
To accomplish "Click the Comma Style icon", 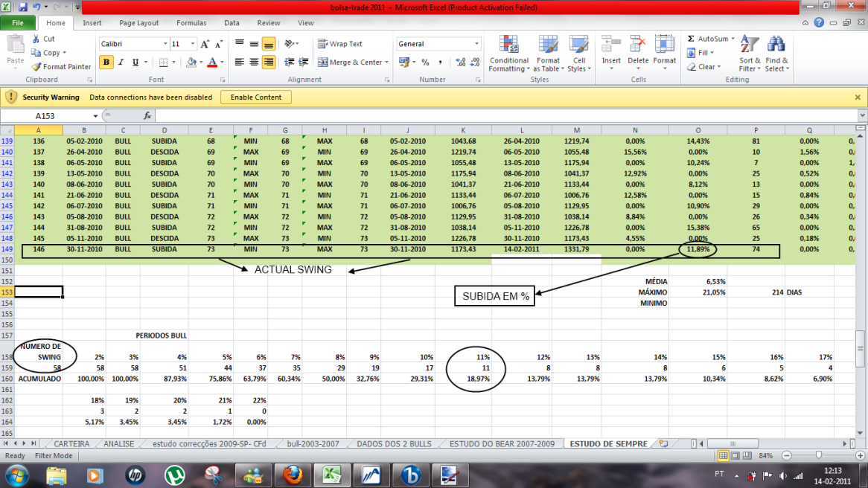I will tap(440, 62).
